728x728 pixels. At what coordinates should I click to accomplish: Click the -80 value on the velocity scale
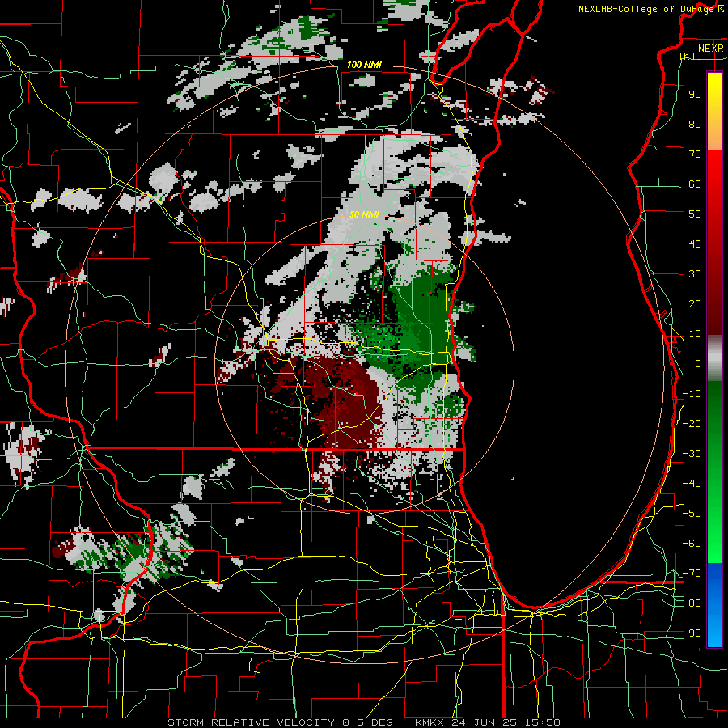(x=692, y=603)
